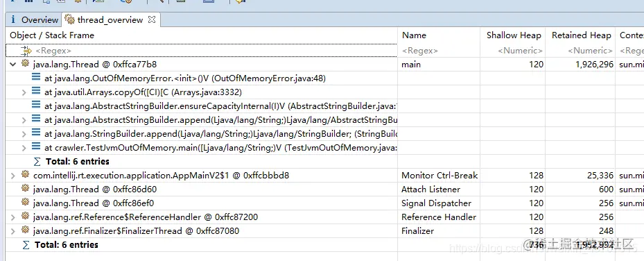Image resolution: width=644 pixels, height=261 pixels.
Task: Click the Numeric filter under Retained Heap
Action: (x=590, y=51)
